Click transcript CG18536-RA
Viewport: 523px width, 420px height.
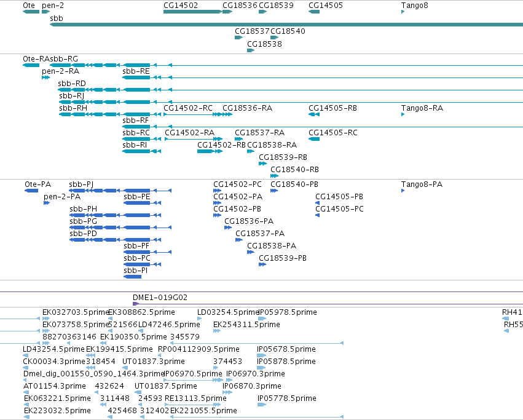coord(248,108)
